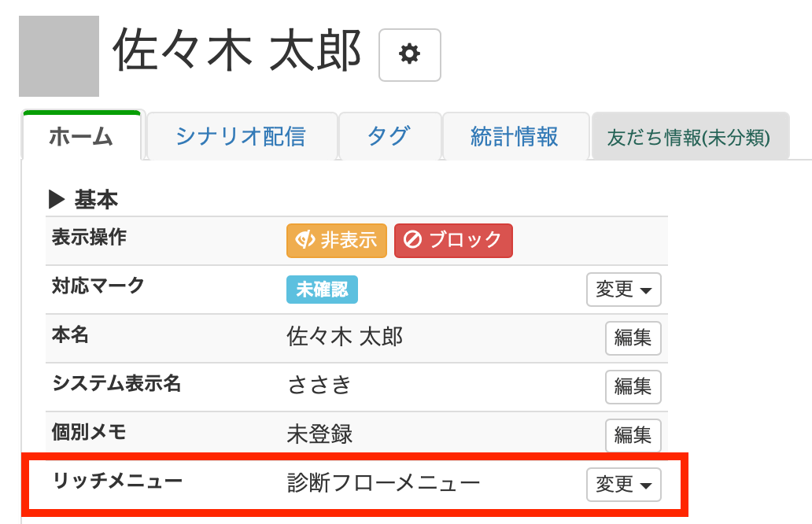Open the 統計情報 tab
This screenshot has width=812, height=524.
(515, 137)
